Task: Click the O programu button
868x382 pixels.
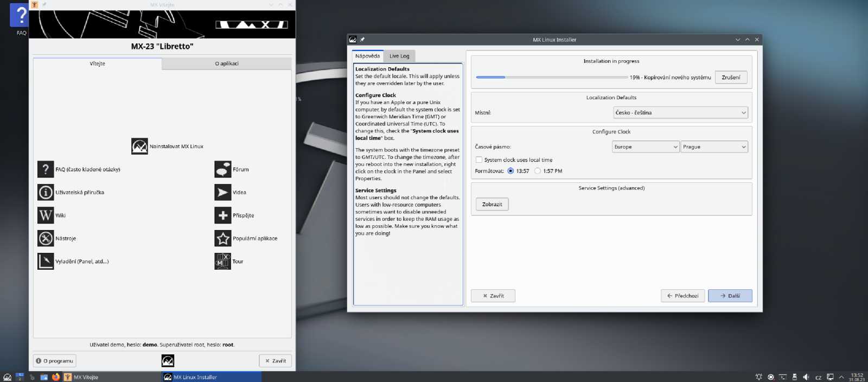Action: [x=55, y=361]
